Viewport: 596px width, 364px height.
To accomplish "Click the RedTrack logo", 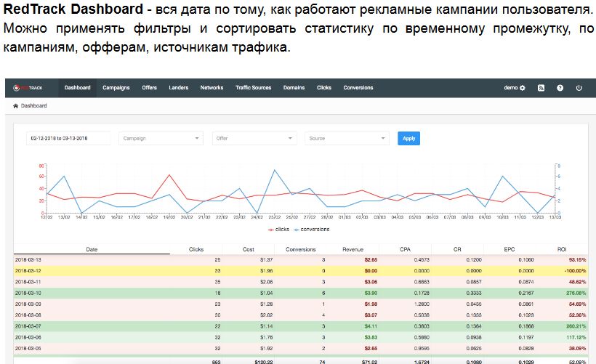I will pyautogui.click(x=28, y=88).
